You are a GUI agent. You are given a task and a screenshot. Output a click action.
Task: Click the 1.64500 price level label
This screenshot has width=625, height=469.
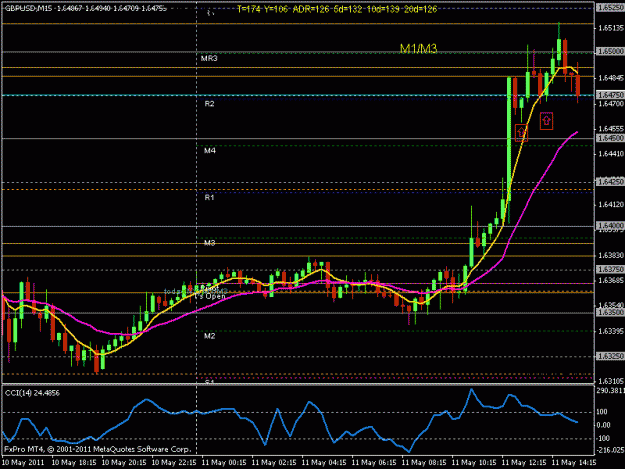coord(610,138)
